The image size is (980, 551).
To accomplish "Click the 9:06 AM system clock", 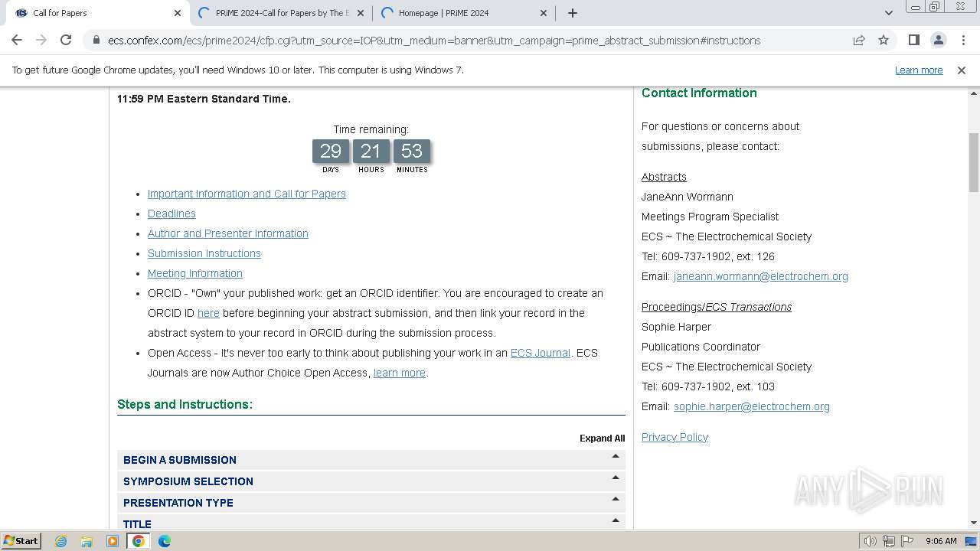I will click(x=941, y=541).
